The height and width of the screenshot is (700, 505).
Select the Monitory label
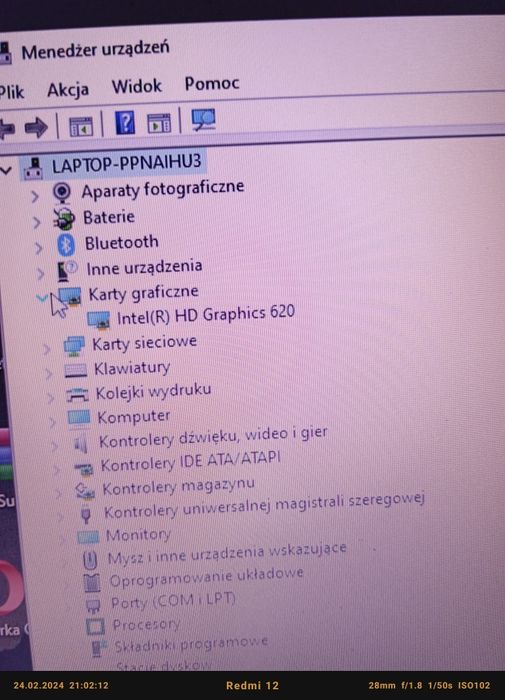(x=138, y=535)
